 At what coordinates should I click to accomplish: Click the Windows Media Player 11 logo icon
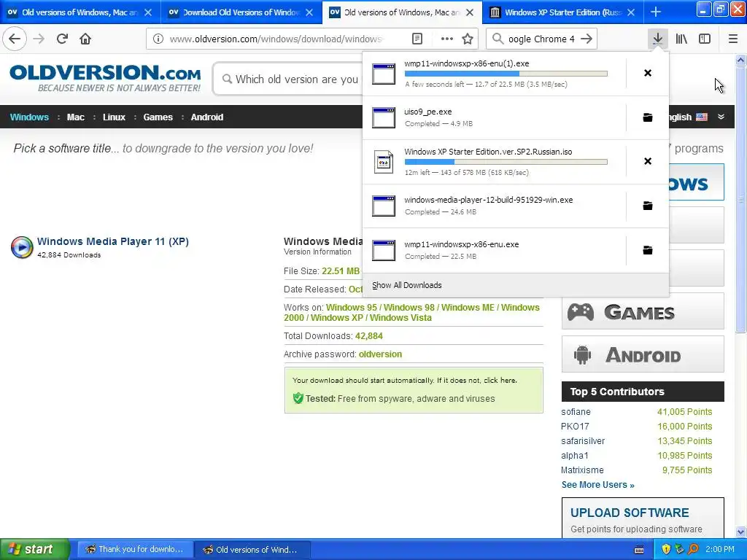pos(22,247)
